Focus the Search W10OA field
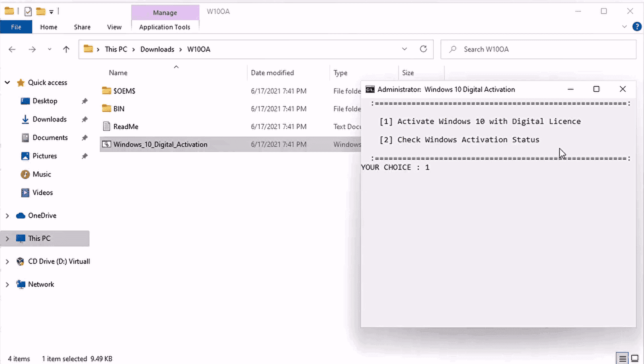 [x=538, y=49]
